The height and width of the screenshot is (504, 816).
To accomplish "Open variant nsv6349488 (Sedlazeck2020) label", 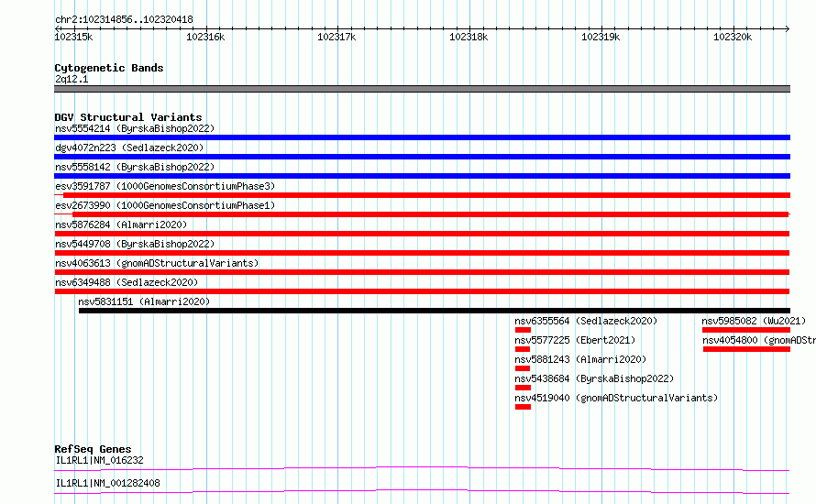I will click(x=127, y=282).
